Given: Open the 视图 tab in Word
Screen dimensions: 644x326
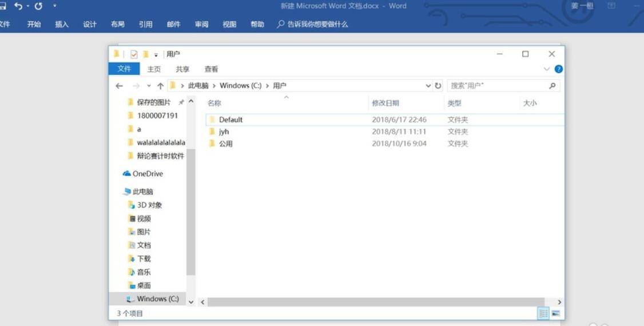Looking at the screenshot, I should click(229, 24).
